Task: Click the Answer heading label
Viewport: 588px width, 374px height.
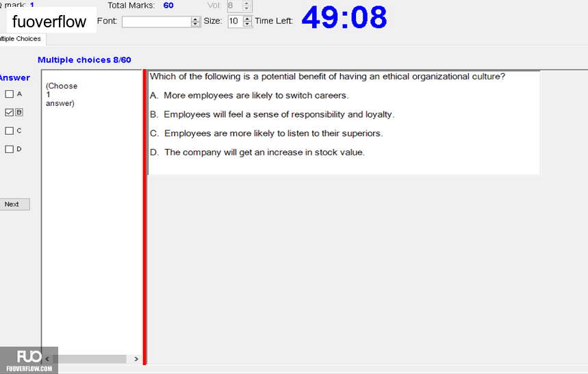Action: click(x=14, y=78)
